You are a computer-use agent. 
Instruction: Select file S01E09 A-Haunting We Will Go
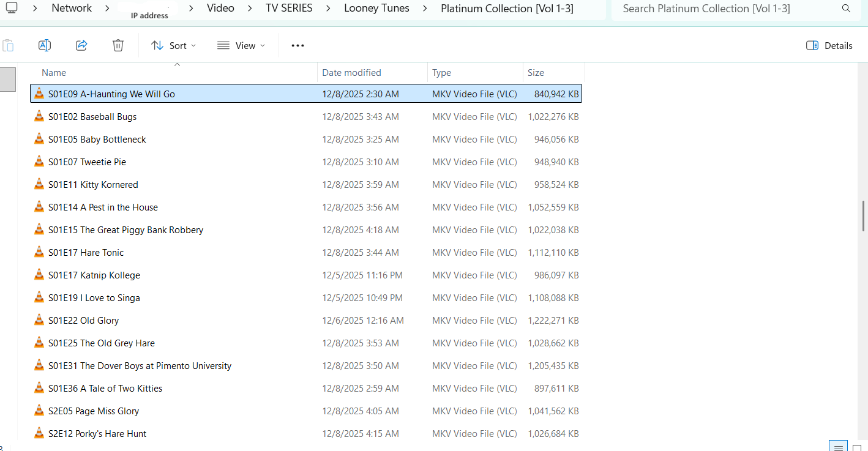tap(306, 94)
